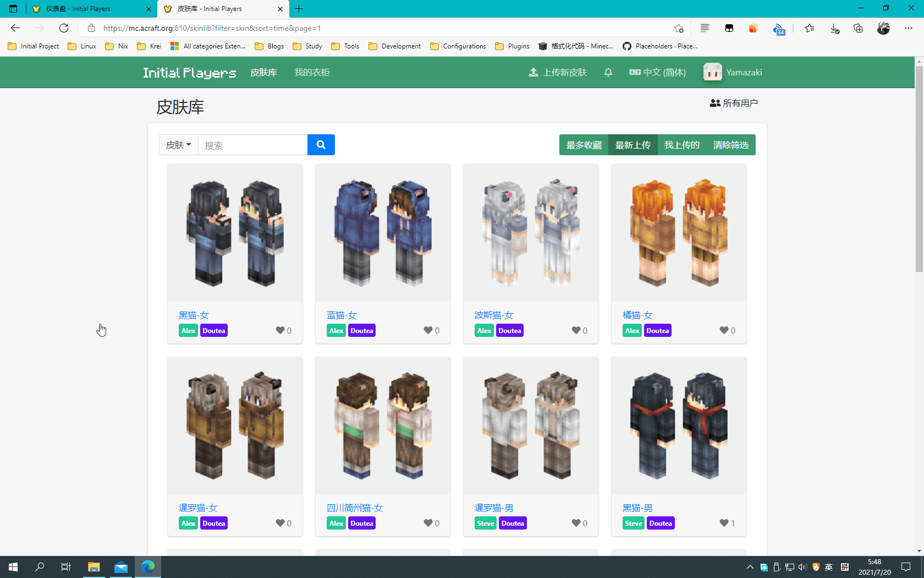Open browser settings and more menu
924x578 pixels.
coord(908,28)
